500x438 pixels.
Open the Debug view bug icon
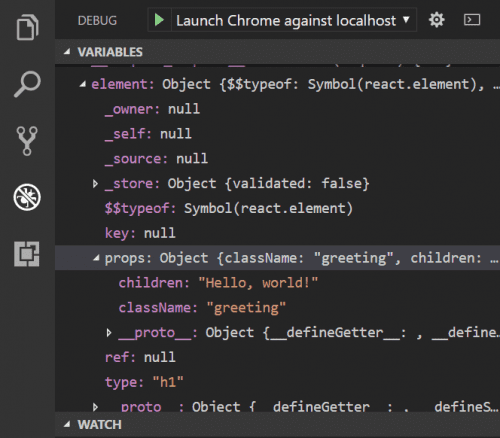(x=27, y=197)
